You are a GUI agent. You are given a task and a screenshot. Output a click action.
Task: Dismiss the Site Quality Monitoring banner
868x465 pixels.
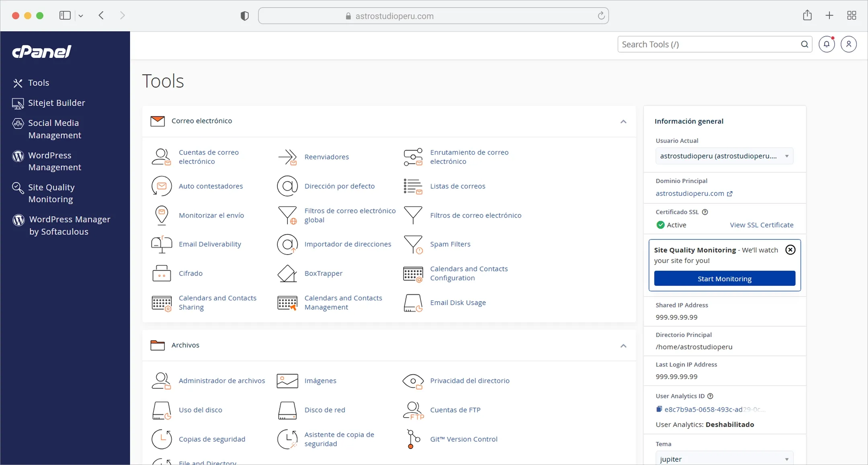[790, 250]
